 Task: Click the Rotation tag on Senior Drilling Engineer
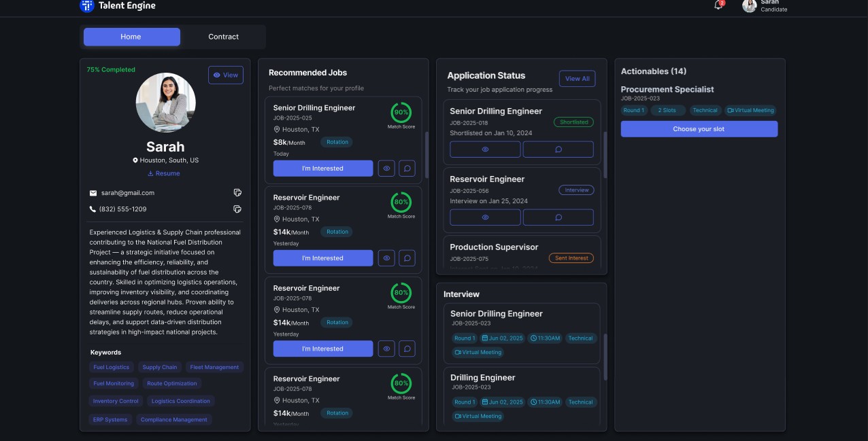coord(337,142)
